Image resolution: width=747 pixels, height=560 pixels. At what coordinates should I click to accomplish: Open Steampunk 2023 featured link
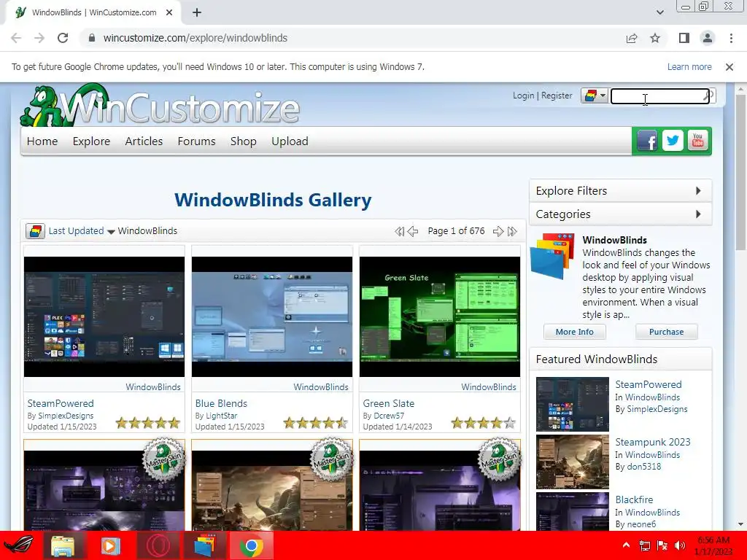653,443
